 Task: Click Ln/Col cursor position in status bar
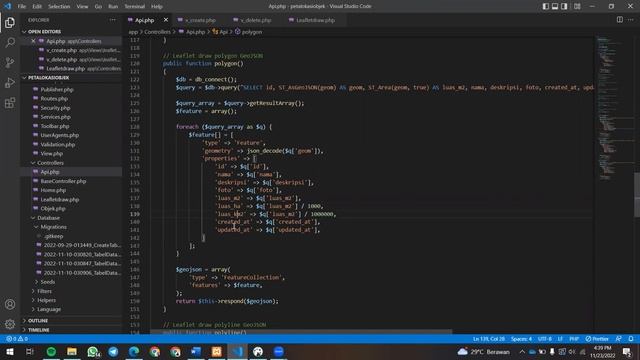coord(489,339)
